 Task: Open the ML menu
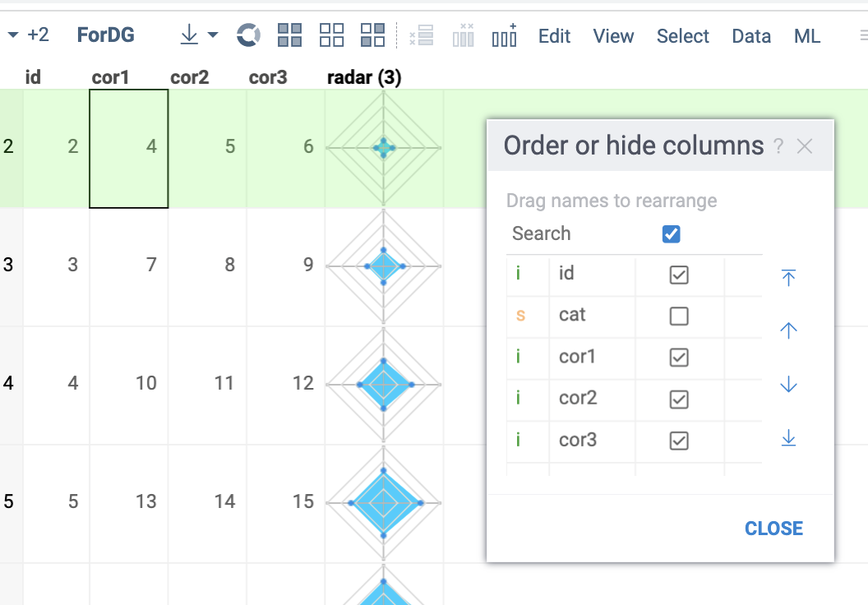pyautogui.click(x=806, y=35)
